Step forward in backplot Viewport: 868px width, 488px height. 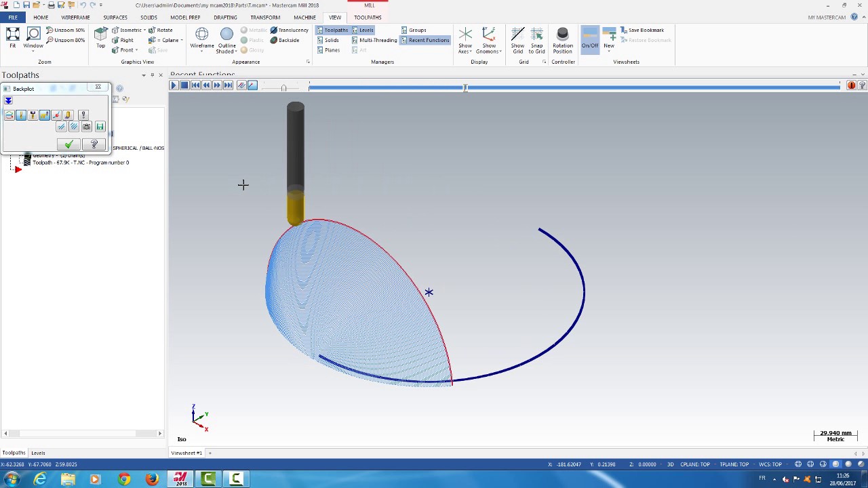tap(217, 85)
